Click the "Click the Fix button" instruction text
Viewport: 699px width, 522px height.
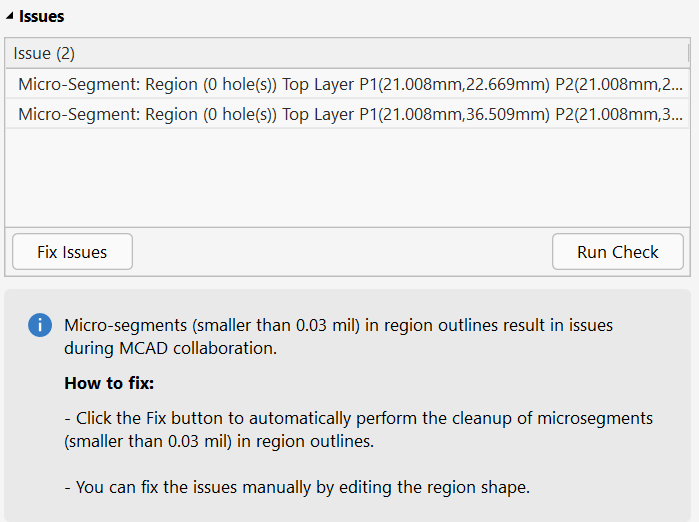358,430
